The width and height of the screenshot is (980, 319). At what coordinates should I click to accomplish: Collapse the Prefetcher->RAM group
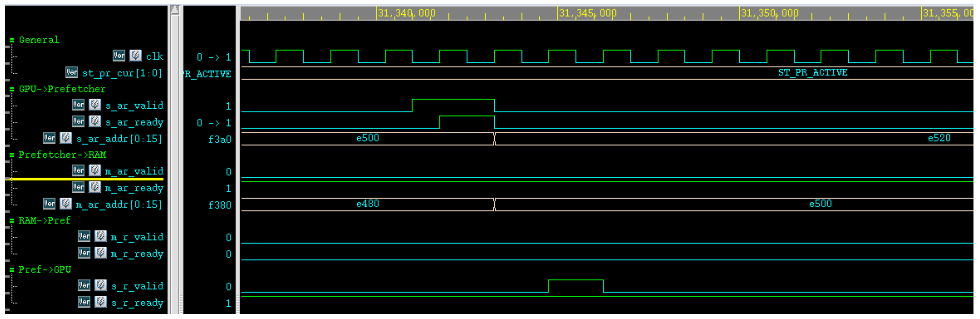(12, 155)
